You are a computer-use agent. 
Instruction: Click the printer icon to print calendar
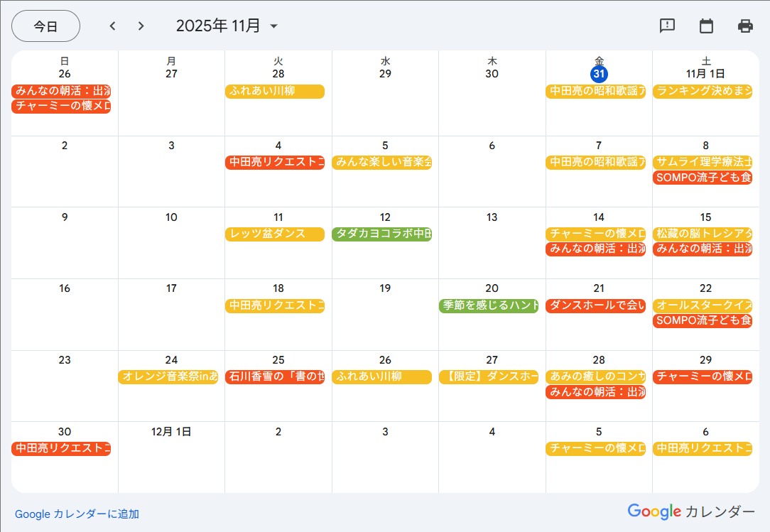pyautogui.click(x=745, y=26)
